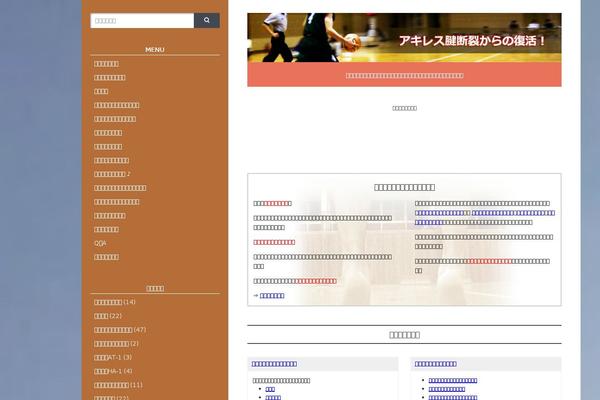Open the MENU entry ending with music note
Screen dimensions: 600x400
point(112,174)
